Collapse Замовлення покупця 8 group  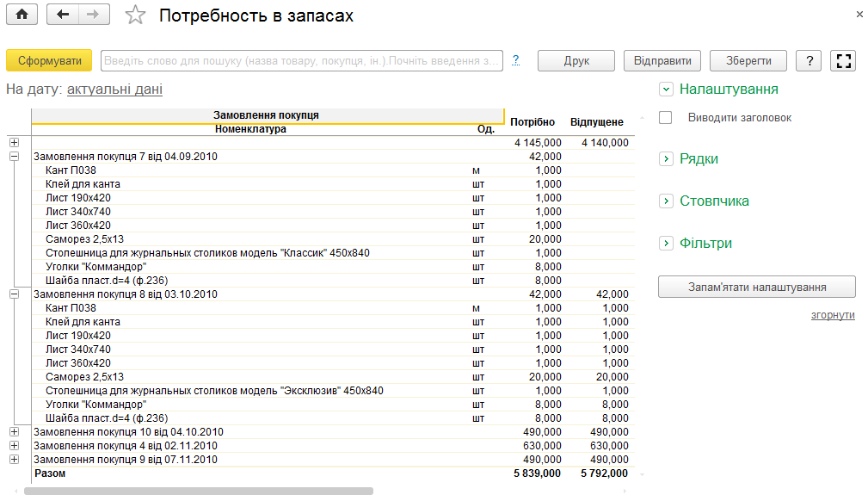[15, 294]
